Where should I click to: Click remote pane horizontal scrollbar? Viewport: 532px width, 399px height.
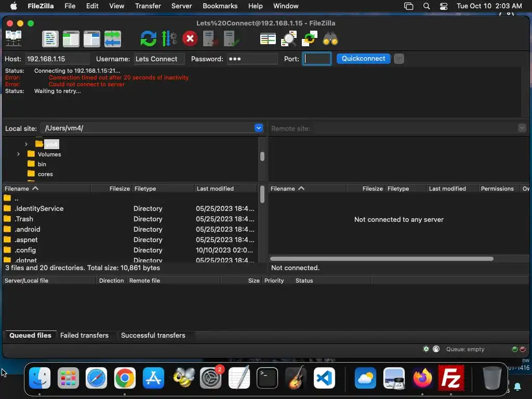pos(382,259)
